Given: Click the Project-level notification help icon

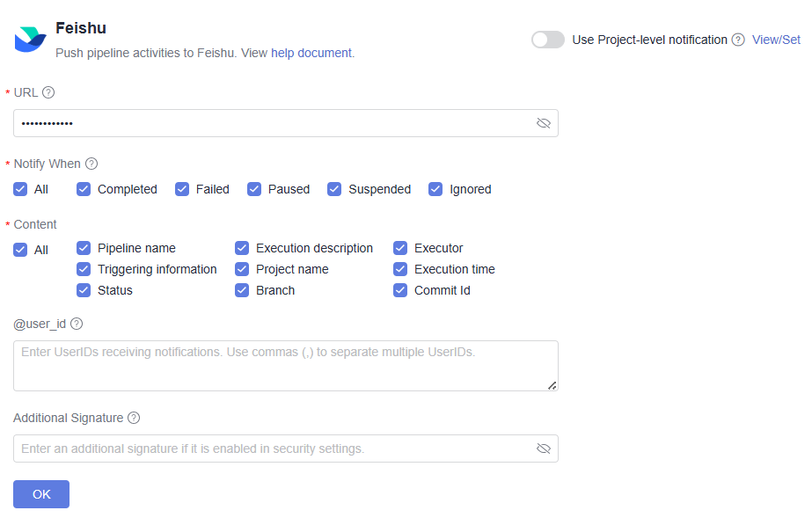Looking at the screenshot, I should tap(738, 40).
